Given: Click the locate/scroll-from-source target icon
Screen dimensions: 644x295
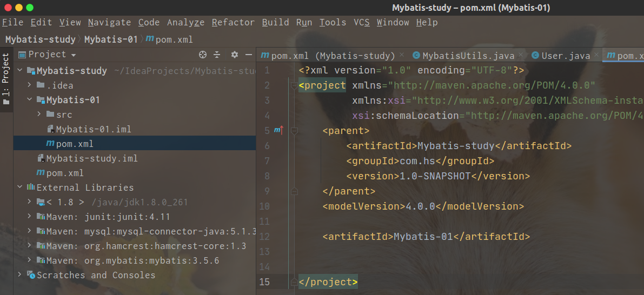Looking at the screenshot, I should (202, 55).
